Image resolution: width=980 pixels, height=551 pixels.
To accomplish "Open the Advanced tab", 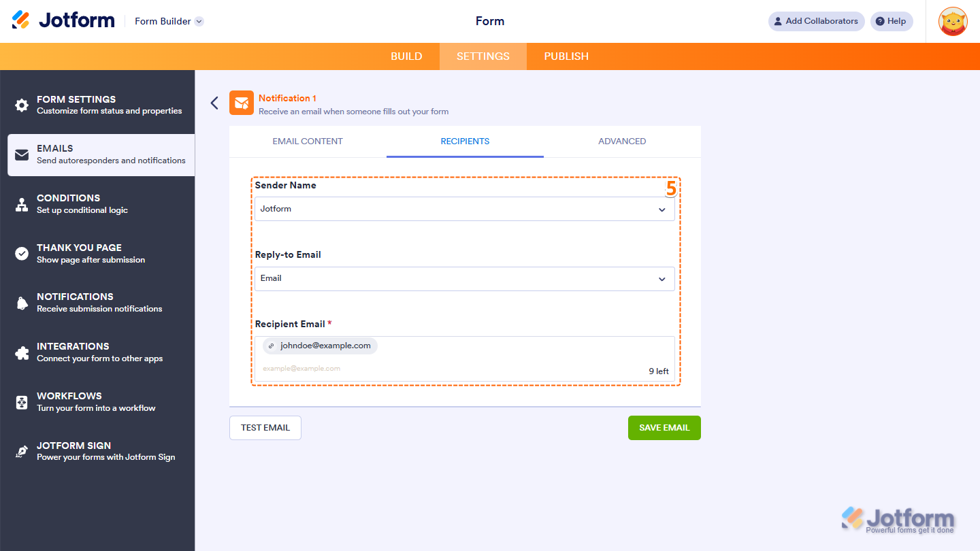I will click(x=621, y=141).
